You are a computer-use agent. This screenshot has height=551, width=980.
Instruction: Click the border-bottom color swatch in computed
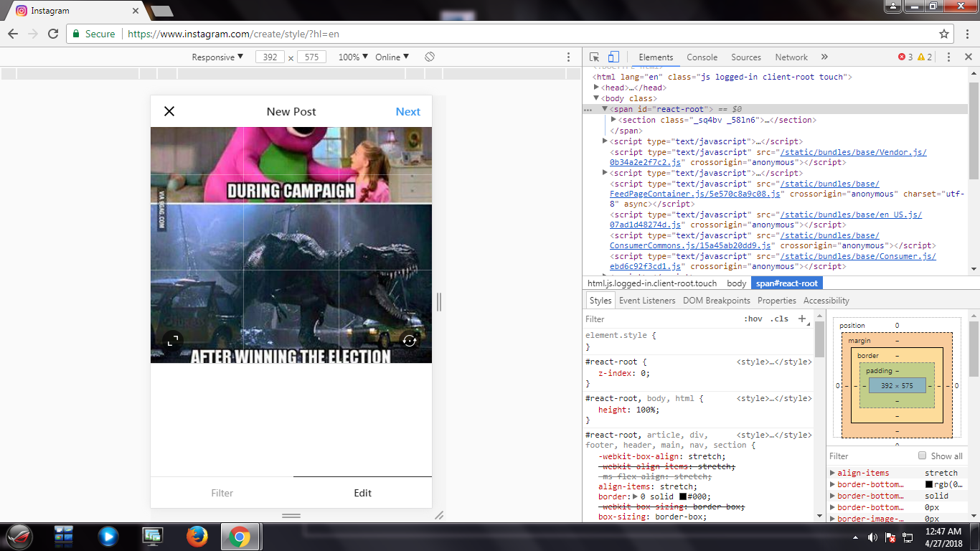coord(929,484)
